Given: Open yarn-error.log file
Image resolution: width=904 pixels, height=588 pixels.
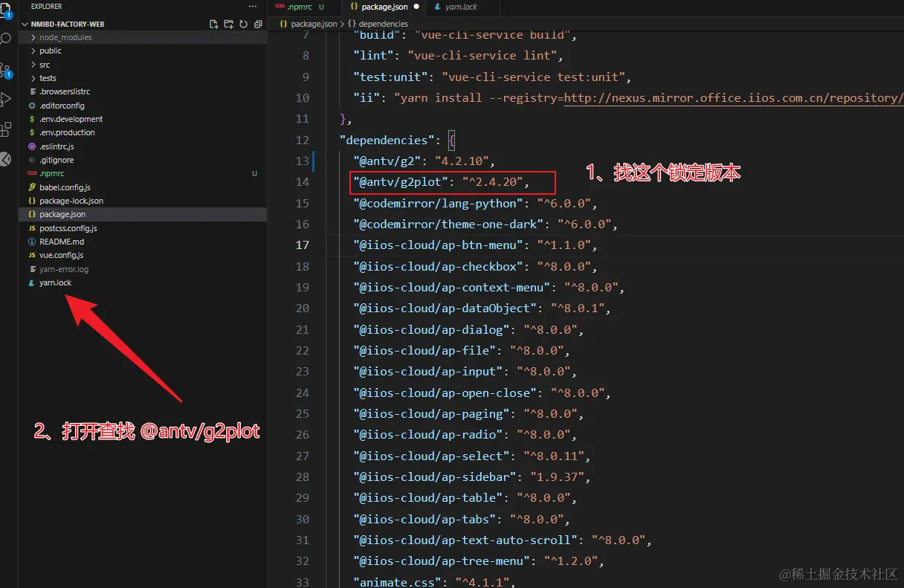Looking at the screenshot, I should [x=143, y=269].
